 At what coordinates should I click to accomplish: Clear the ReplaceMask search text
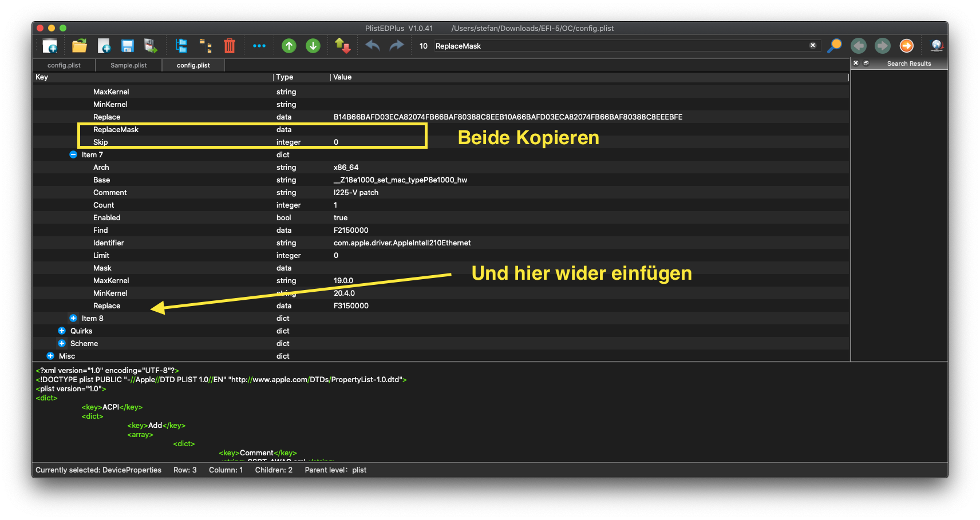click(x=812, y=46)
